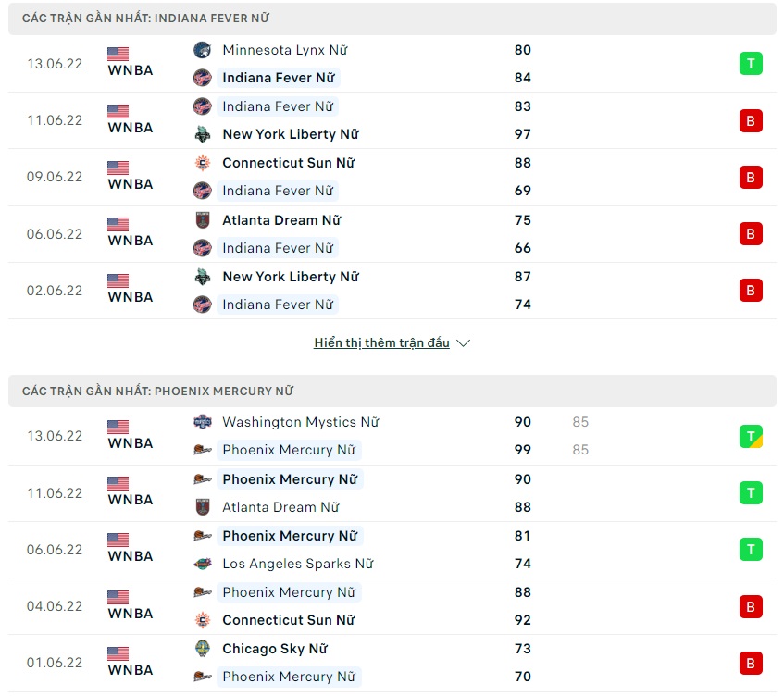Open Chicago Sky Nữ team page
The image size is (784, 696).
pyautogui.click(x=275, y=649)
